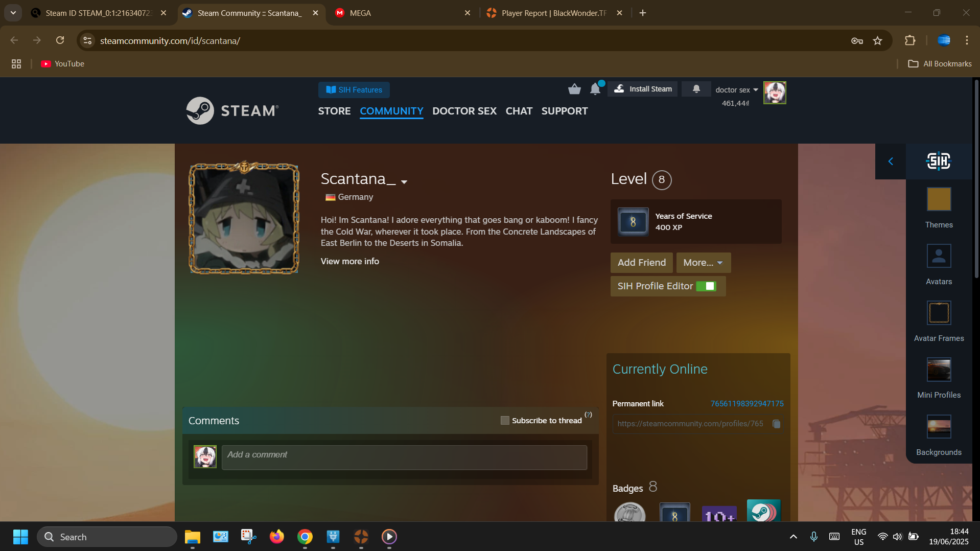The image size is (980, 551).
Task: Open the browser Extensions puzzle icon
Action: (x=910, y=40)
